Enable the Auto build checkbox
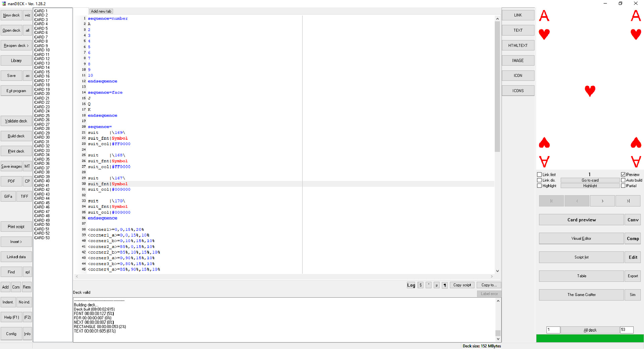This screenshot has height=349, width=644. (623, 180)
